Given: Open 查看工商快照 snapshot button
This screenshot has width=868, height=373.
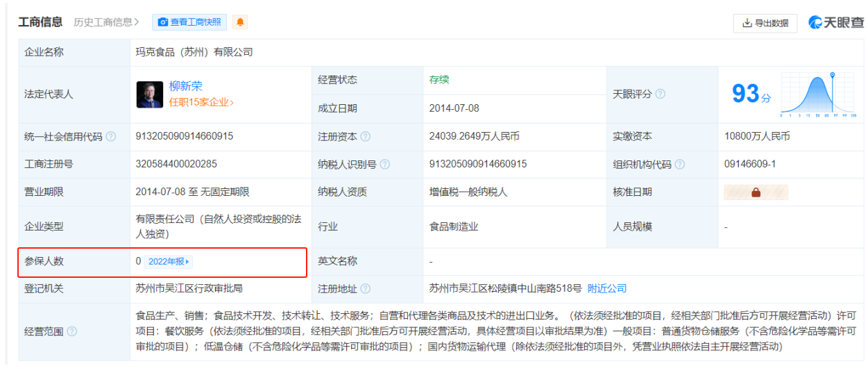Looking at the screenshot, I should click(190, 22).
